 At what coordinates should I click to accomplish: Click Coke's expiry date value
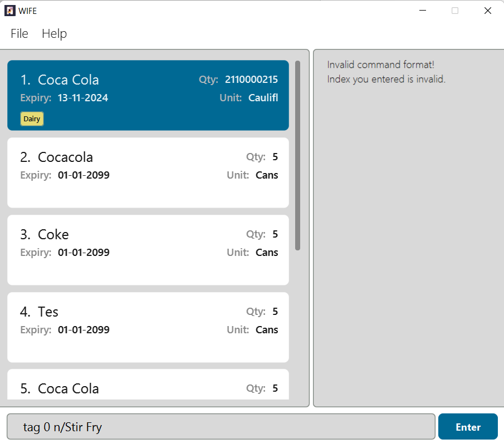click(84, 253)
